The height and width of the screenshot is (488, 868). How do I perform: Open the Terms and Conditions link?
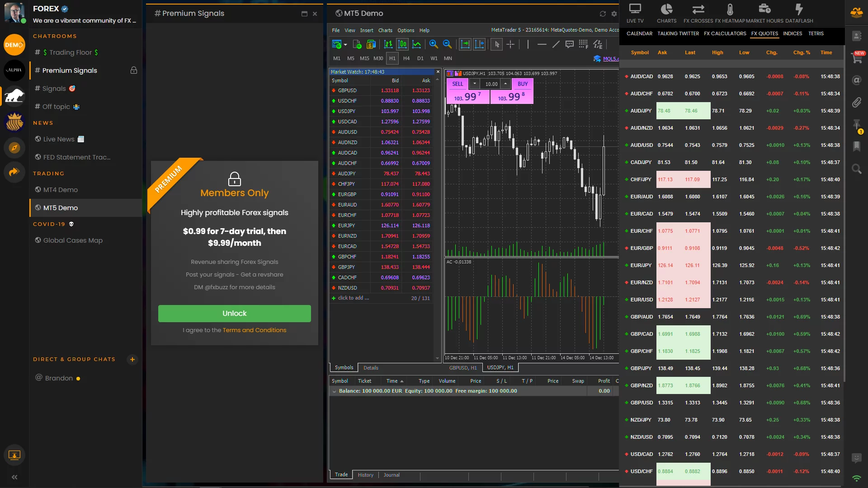coord(254,330)
